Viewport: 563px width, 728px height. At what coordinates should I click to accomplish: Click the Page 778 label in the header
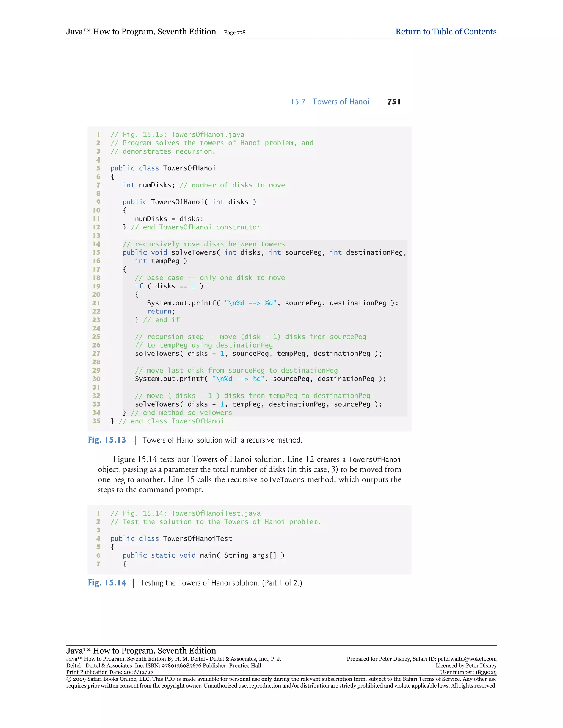(234, 33)
